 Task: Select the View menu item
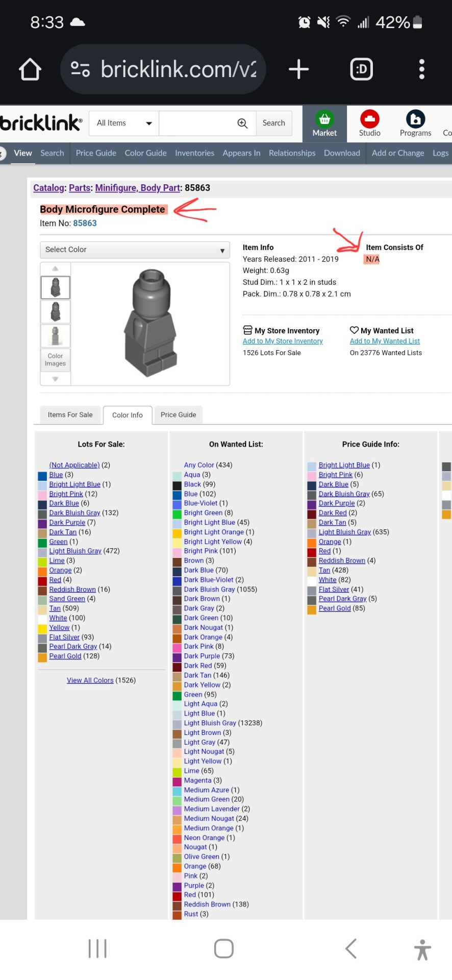(x=23, y=153)
